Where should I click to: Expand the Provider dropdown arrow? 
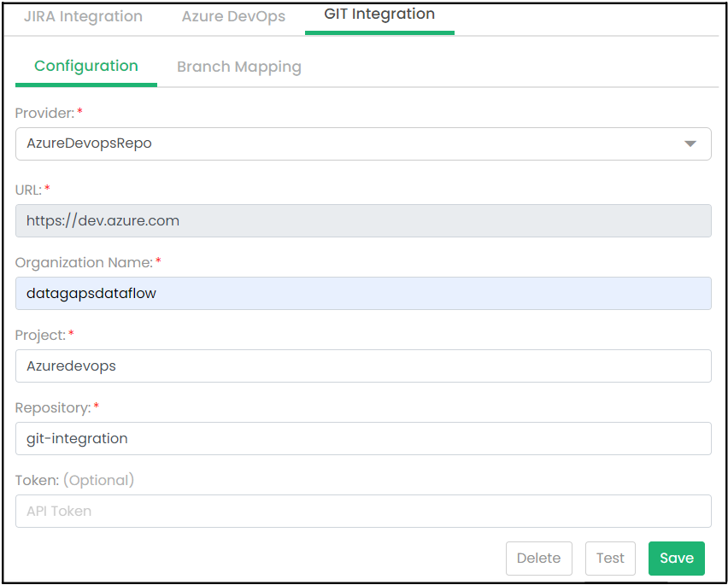click(690, 143)
